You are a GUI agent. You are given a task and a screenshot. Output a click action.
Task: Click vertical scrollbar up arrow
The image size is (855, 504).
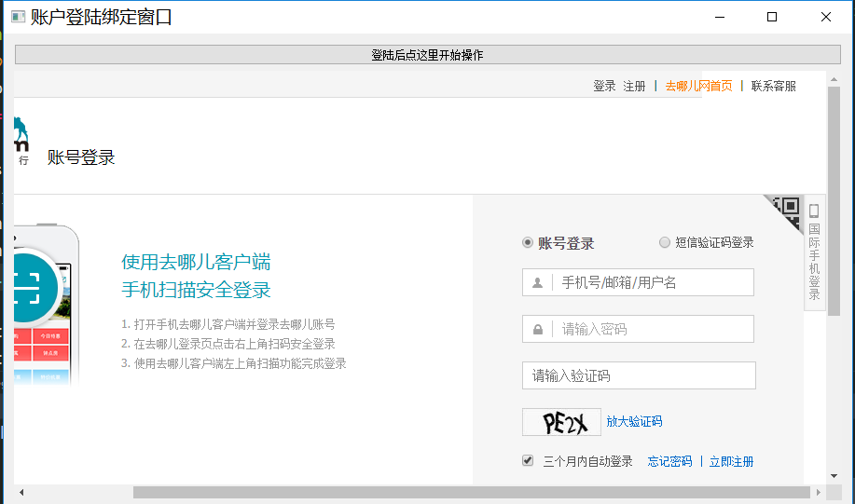pyautogui.click(x=834, y=79)
